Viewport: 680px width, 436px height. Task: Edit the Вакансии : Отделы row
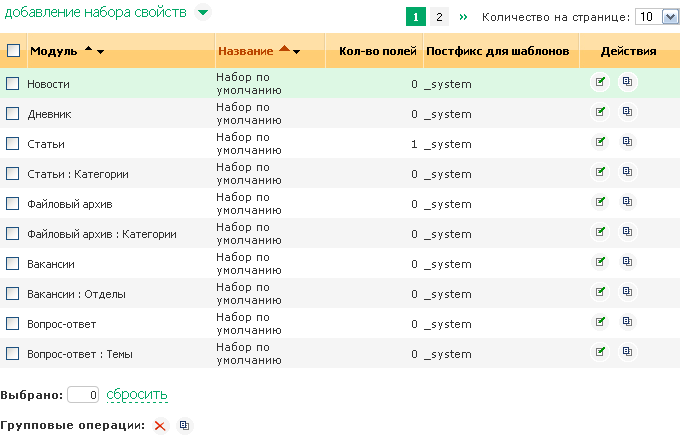click(600, 292)
